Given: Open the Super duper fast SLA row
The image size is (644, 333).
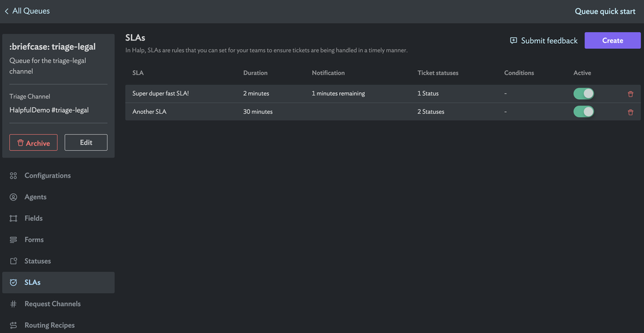Looking at the screenshot, I should [161, 94].
